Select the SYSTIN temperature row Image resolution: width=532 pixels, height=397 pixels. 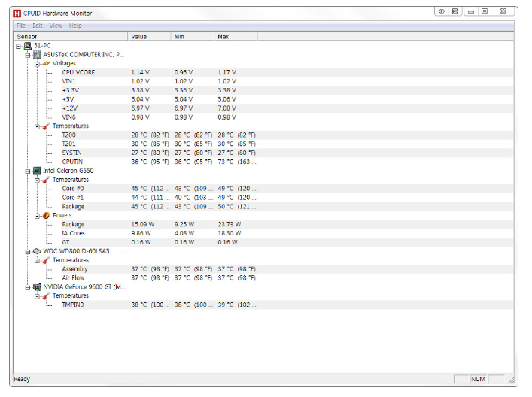point(287,153)
